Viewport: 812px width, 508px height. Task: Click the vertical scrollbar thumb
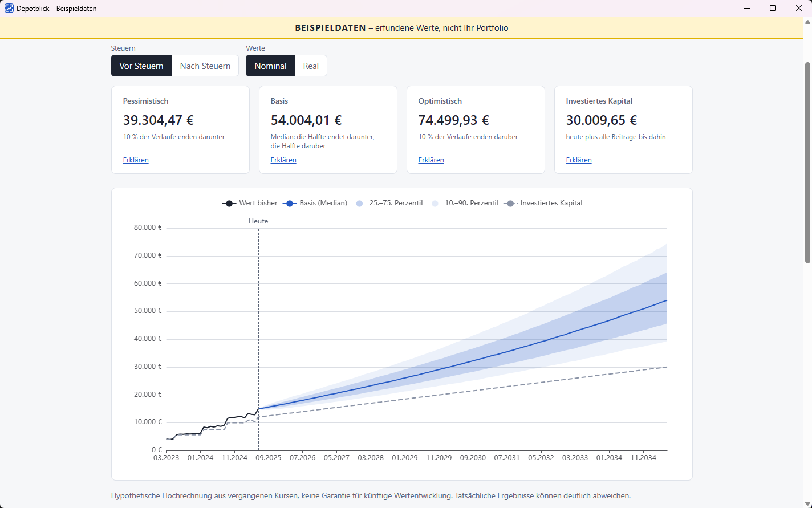pyautogui.click(x=807, y=162)
